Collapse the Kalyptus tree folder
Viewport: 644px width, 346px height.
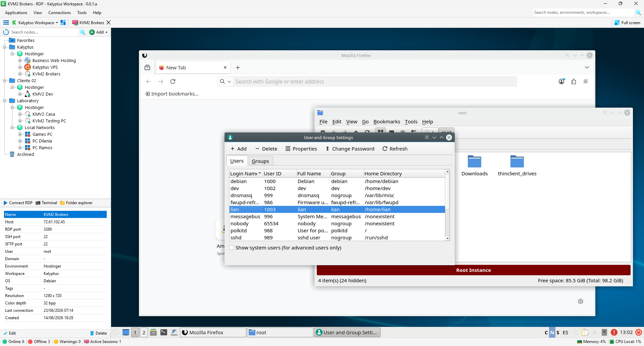[x=5, y=47]
